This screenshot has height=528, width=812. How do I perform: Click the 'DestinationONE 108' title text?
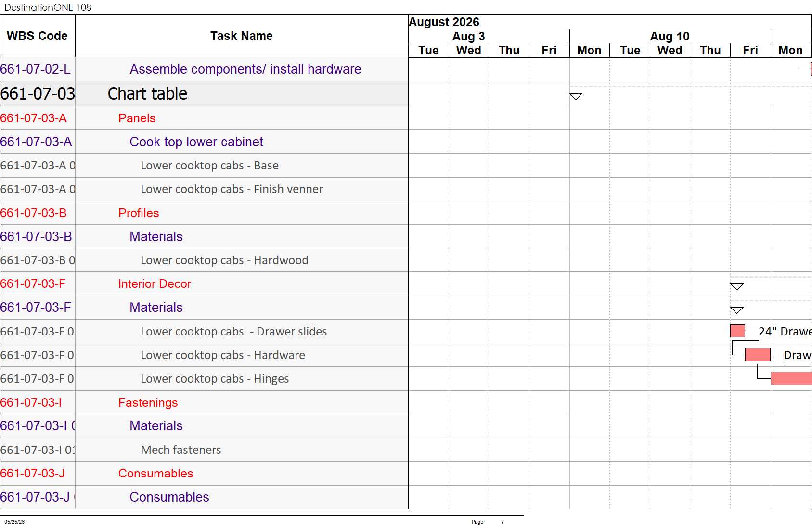(x=48, y=7)
